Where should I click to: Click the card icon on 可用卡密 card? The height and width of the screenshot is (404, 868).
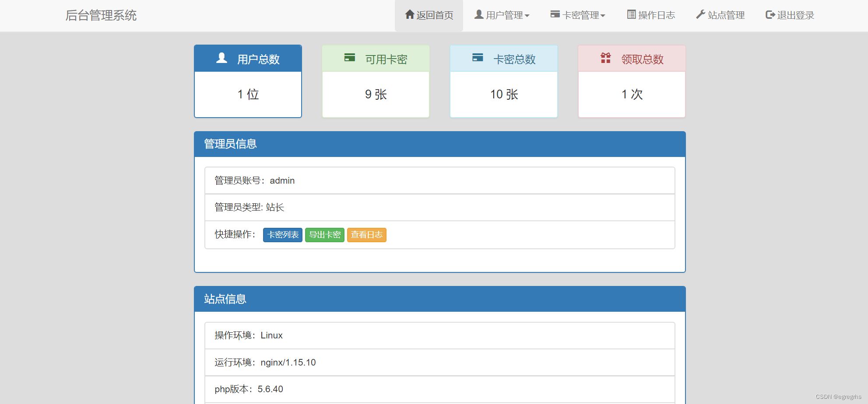[349, 57]
